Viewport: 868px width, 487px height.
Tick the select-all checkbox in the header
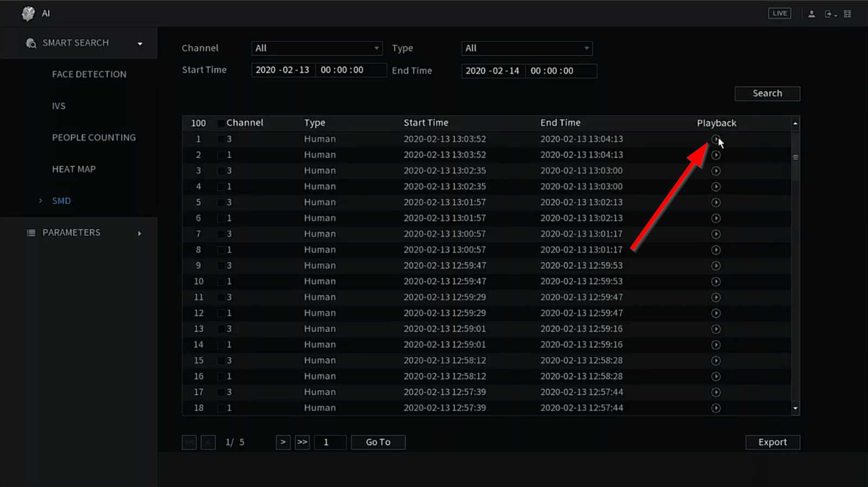(x=221, y=123)
